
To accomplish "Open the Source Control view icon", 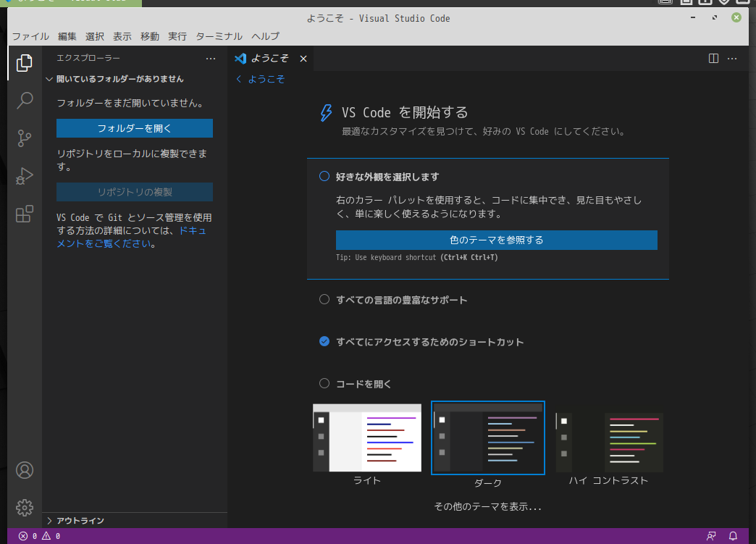I will [x=24, y=138].
